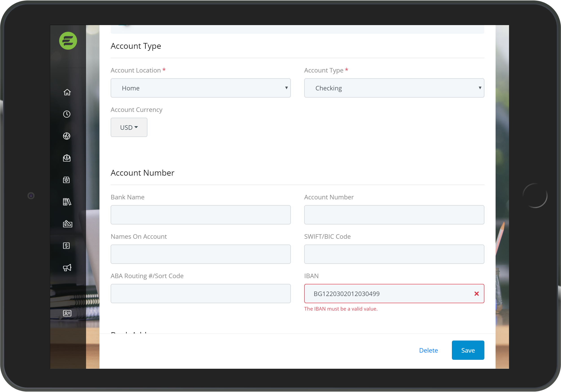Click the ABA Routing Sort Code field
The width and height of the screenshot is (561, 392).
(200, 293)
